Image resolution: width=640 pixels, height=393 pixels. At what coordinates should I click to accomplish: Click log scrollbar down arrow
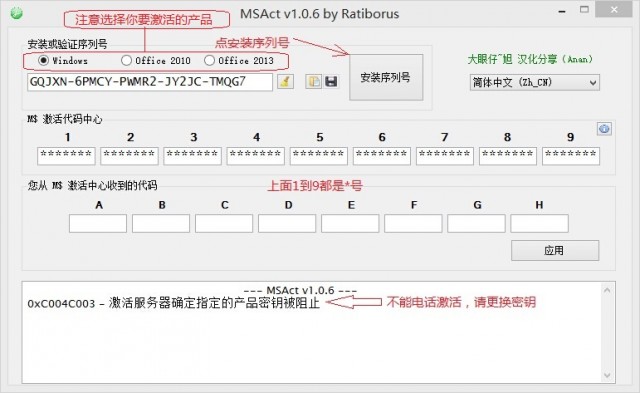(x=607, y=375)
